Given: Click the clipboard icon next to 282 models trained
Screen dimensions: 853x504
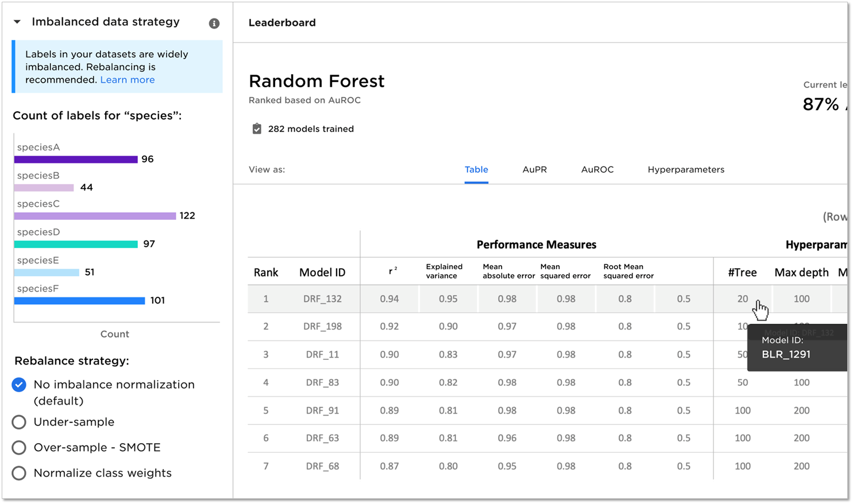Looking at the screenshot, I should coord(257,129).
